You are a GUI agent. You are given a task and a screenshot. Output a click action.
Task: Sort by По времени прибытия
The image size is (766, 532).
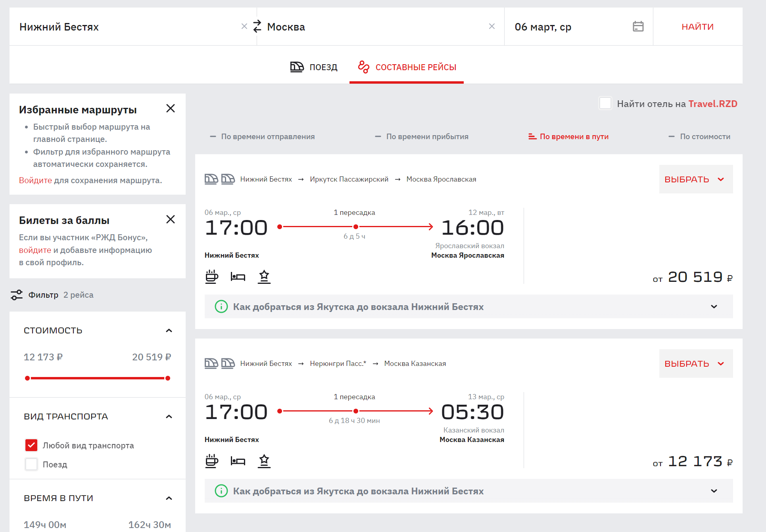422,136
